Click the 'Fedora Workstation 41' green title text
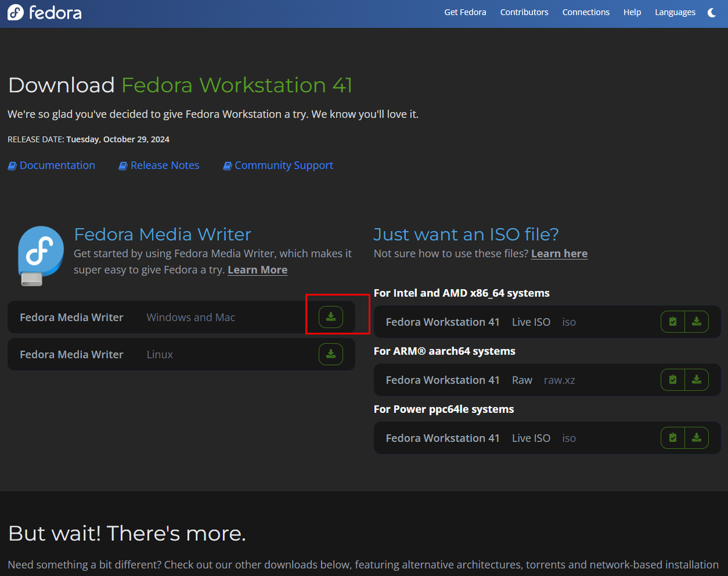Screen dimensions: 728x576 pos(237,85)
